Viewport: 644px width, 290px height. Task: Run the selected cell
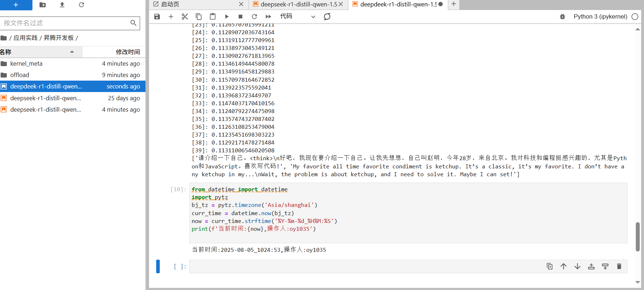click(x=227, y=16)
